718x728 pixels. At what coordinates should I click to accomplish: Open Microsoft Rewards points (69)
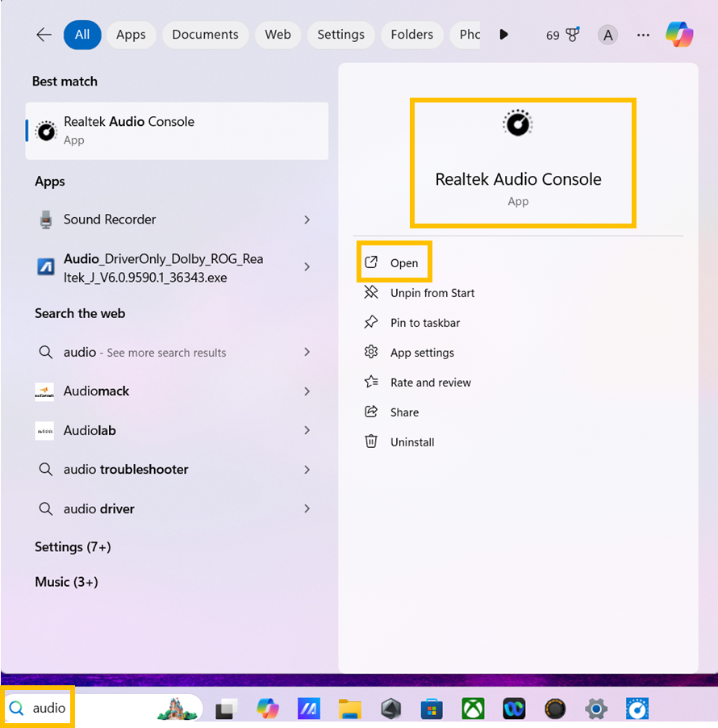tap(563, 35)
